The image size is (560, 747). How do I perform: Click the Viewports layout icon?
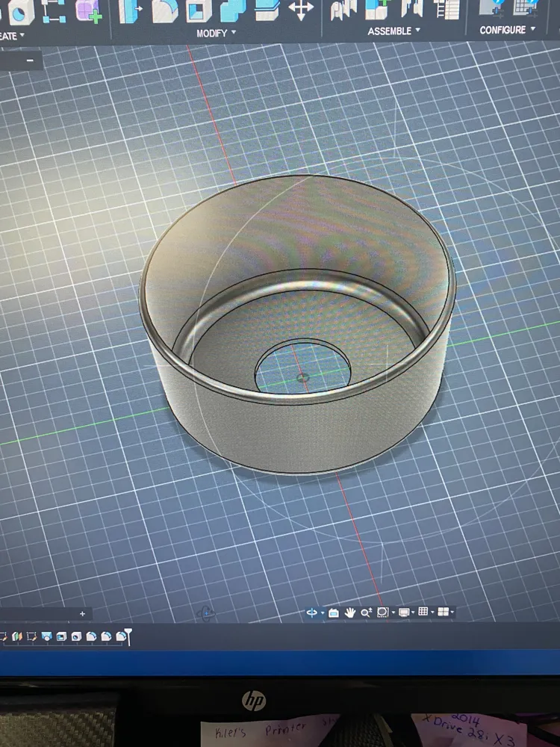(443, 612)
